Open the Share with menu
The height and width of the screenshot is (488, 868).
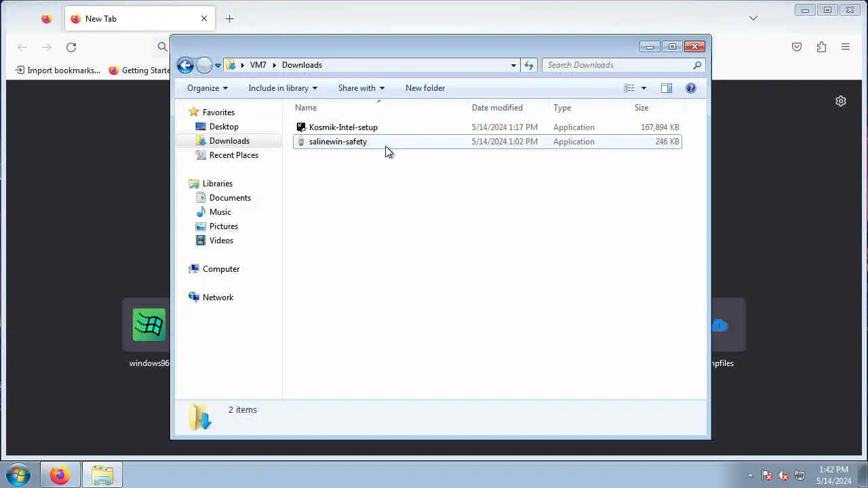coord(361,88)
